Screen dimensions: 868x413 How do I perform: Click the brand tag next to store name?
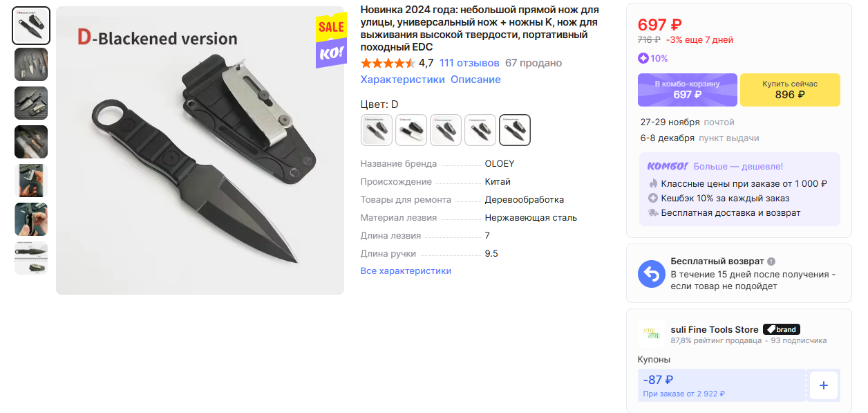(x=782, y=329)
